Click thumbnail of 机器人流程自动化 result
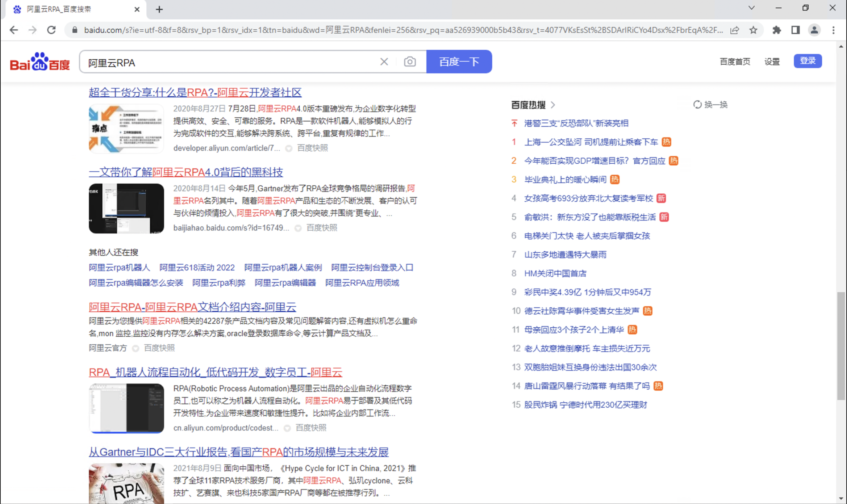 [126, 408]
